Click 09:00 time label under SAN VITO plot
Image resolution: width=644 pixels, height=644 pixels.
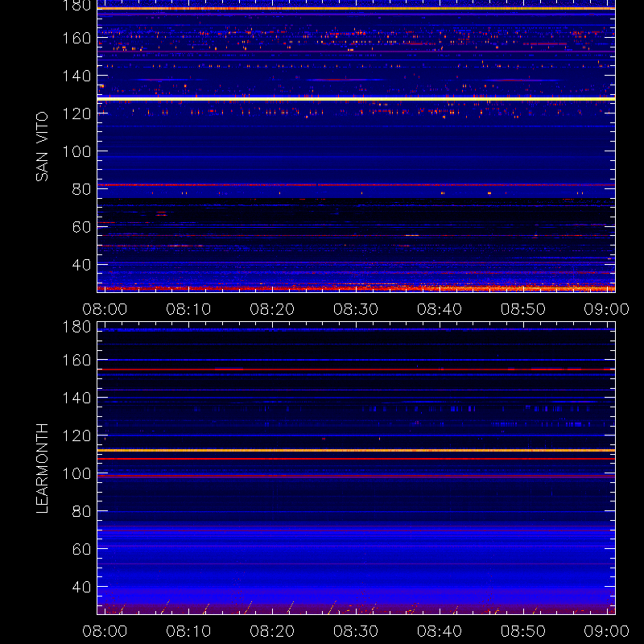click(x=607, y=309)
